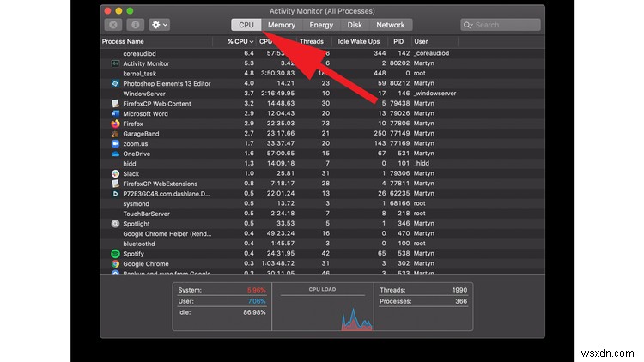Image resolution: width=644 pixels, height=362 pixels.
Task: Click the OneDrive cloud icon
Action: click(x=115, y=154)
